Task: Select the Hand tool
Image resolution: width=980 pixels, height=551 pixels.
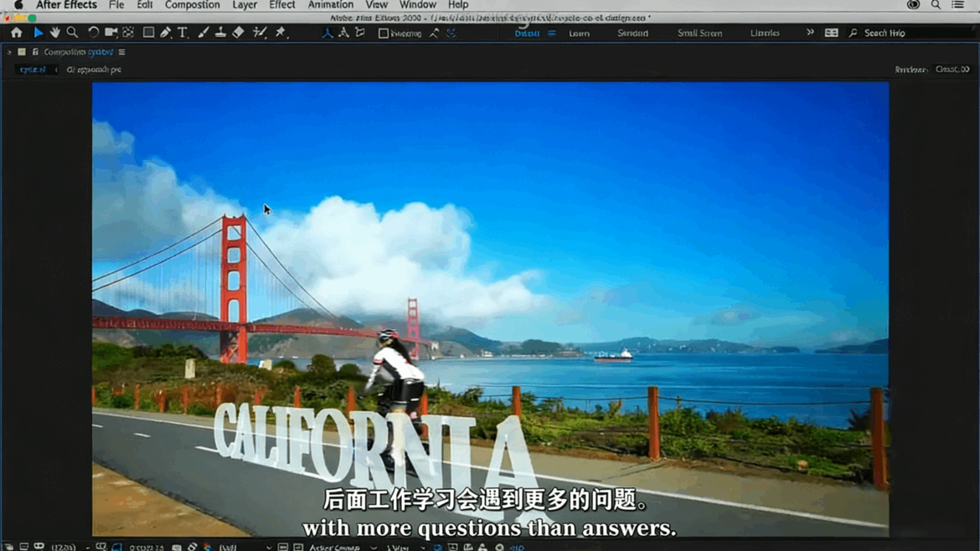Action: [x=55, y=32]
